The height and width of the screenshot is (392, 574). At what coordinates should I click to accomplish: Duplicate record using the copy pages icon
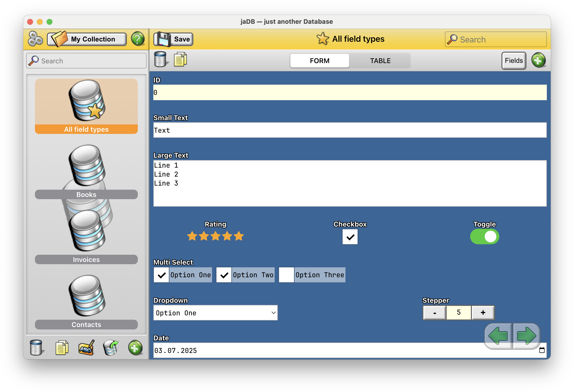pos(180,60)
